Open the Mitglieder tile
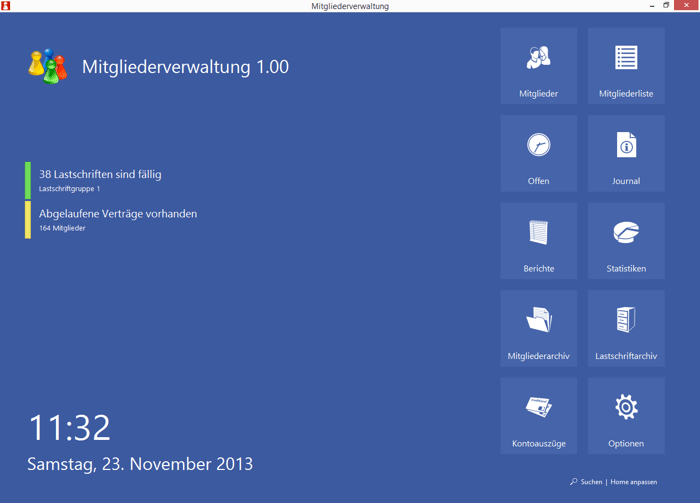The width and height of the screenshot is (700, 503). 538,66
